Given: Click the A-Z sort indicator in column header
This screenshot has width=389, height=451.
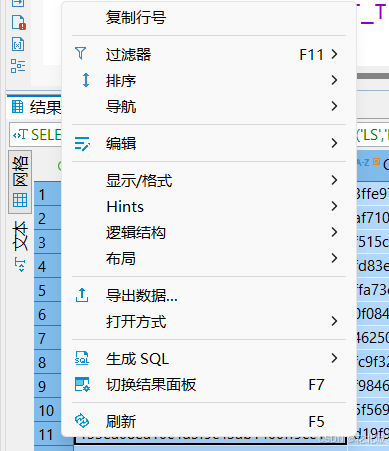Looking at the screenshot, I should (363, 162).
